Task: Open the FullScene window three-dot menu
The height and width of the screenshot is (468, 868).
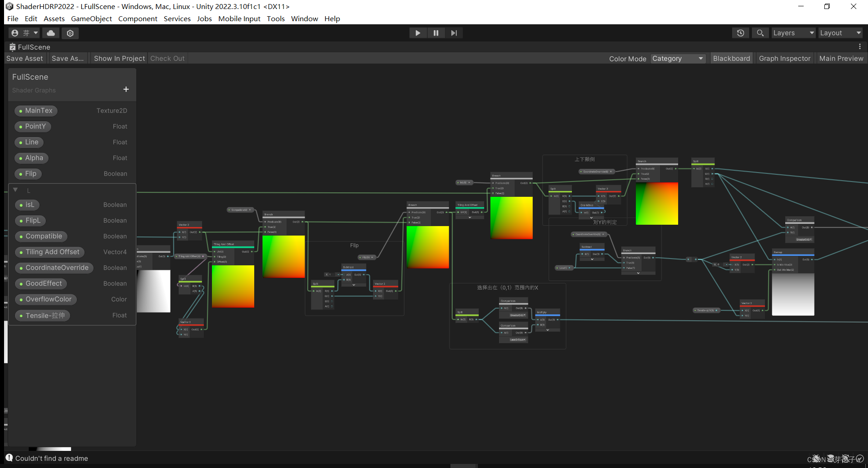Action: tap(860, 46)
